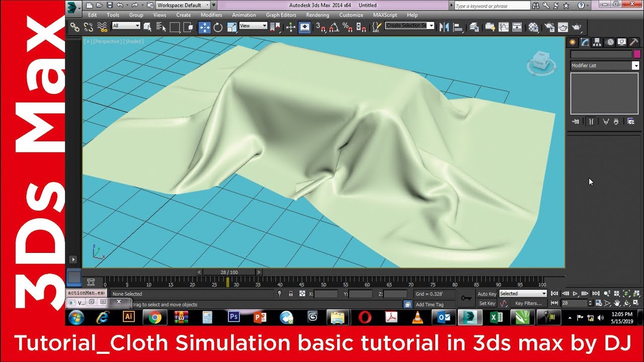
Task: Open the Layer Manager
Action: point(473,27)
